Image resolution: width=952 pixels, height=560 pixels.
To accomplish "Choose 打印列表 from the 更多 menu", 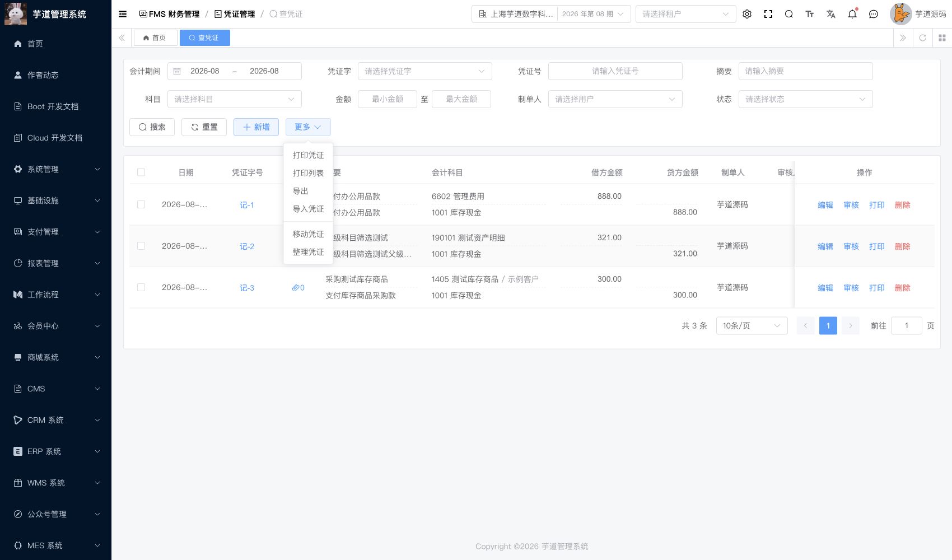I will click(309, 173).
